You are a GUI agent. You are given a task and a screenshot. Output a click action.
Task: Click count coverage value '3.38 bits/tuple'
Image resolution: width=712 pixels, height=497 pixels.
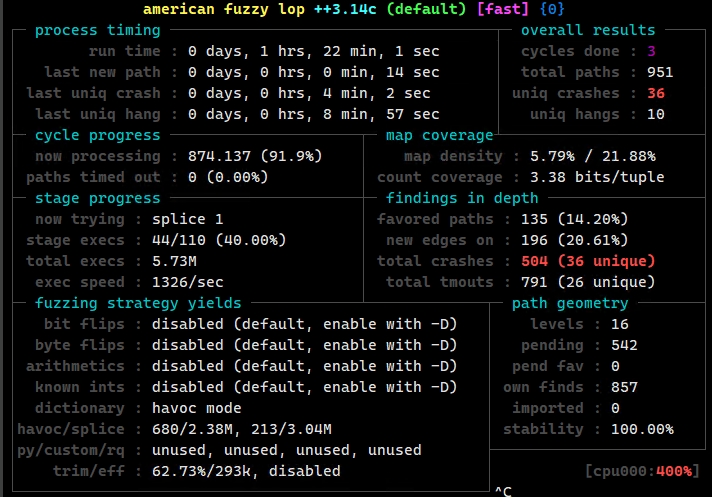pyautogui.click(x=597, y=177)
